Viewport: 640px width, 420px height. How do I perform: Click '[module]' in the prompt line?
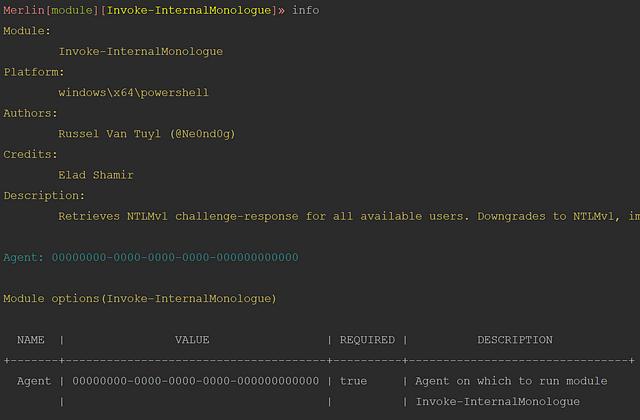72,10
